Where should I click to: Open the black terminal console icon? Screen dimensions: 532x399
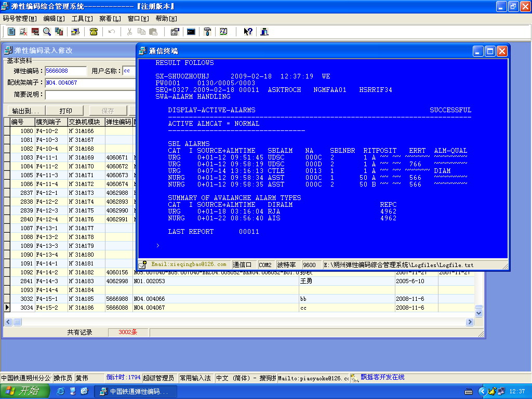pos(191,32)
